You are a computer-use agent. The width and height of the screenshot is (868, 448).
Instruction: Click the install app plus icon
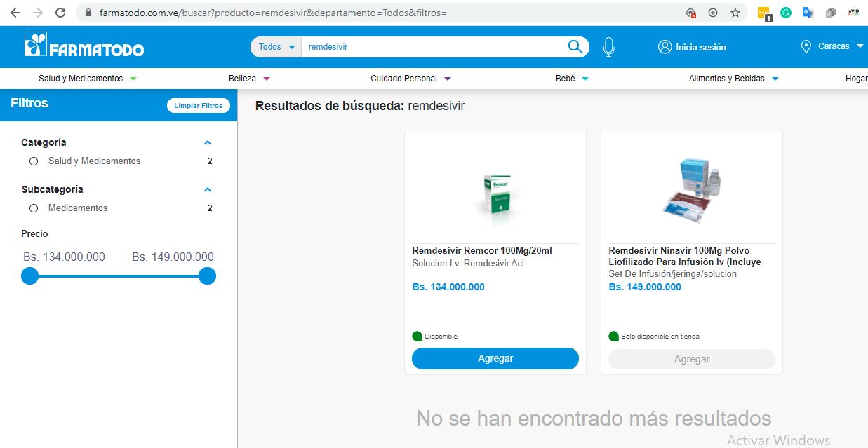tap(713, 13)
